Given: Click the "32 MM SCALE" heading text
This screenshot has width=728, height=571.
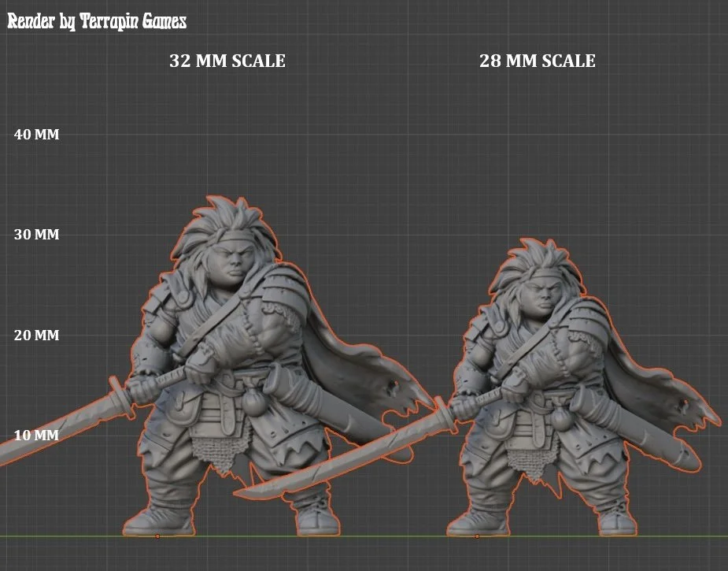Looking at the screenshot, I should coord(227,61).
